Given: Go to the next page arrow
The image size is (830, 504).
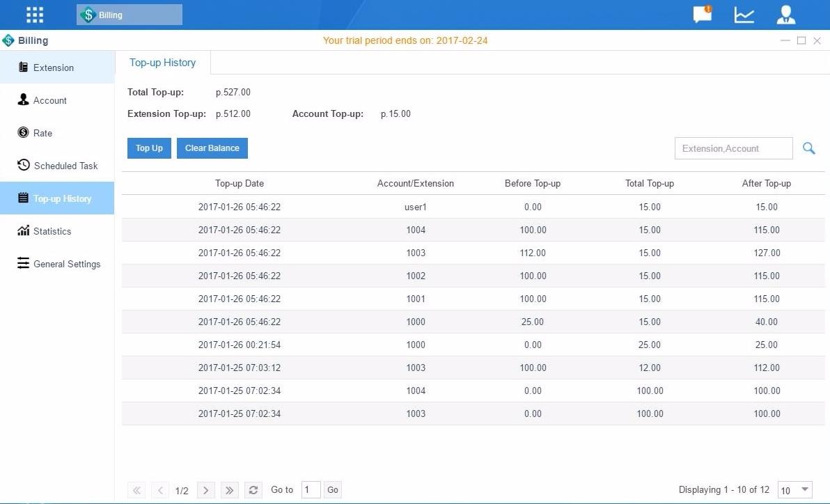Looking at the screenshot, I should 206,490.
